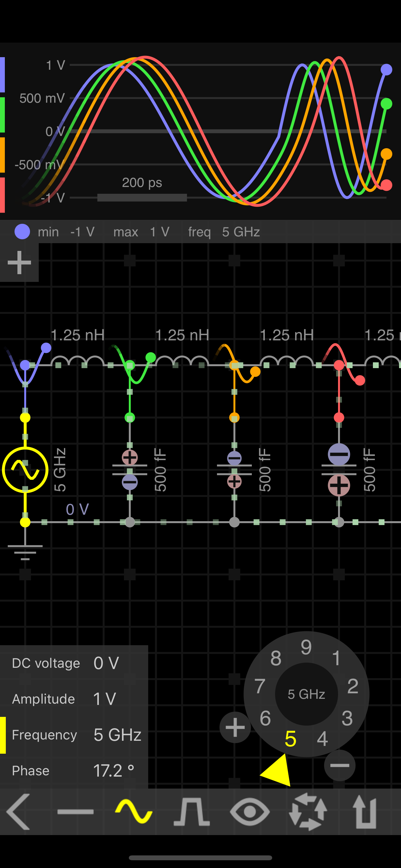Tap the second 500 fF capacitor

click(234, 470)
